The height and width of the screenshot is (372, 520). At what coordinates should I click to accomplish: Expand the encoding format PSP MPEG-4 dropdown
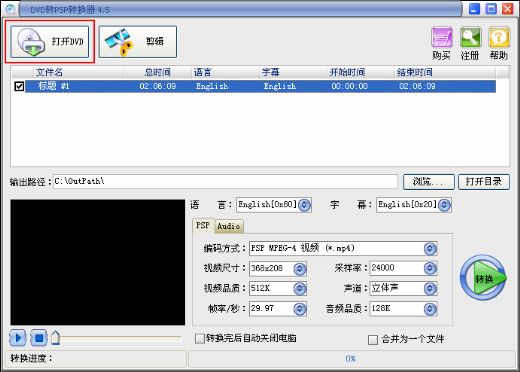coord(430,249)
